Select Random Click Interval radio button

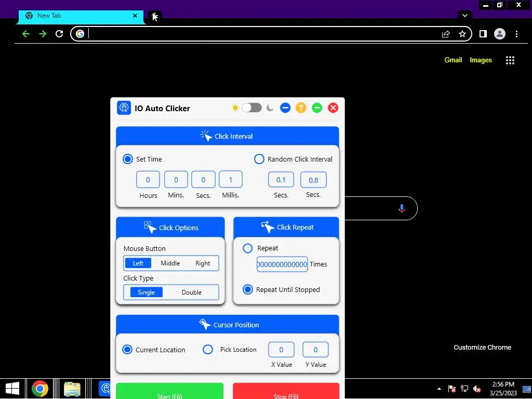[259, 159]
